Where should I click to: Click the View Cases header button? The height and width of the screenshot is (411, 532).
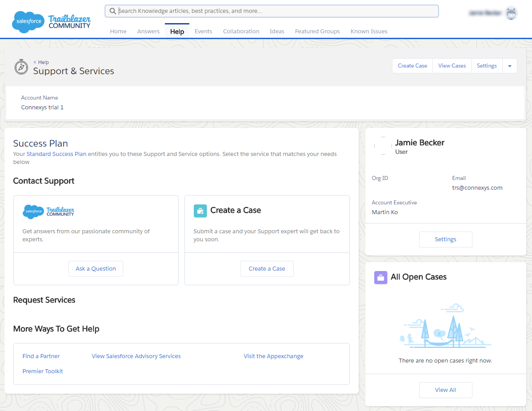[452, 66]
